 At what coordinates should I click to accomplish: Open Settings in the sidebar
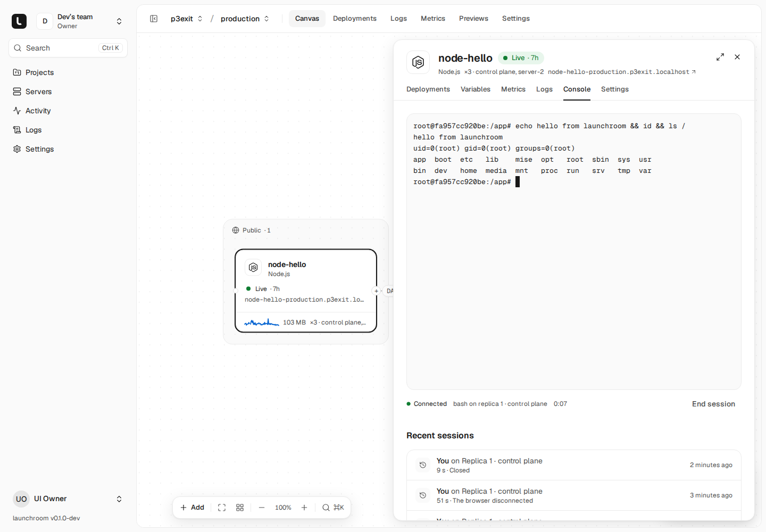68,149
